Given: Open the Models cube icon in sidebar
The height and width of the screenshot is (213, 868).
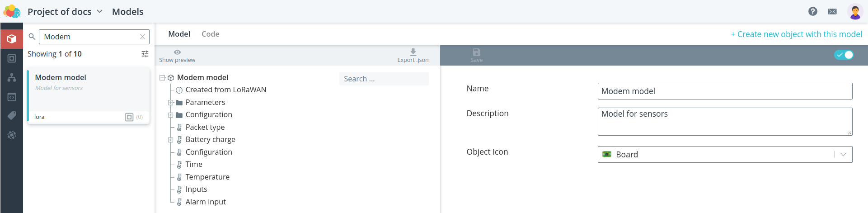Looking at the screenshot, I should tap(12, 39).
